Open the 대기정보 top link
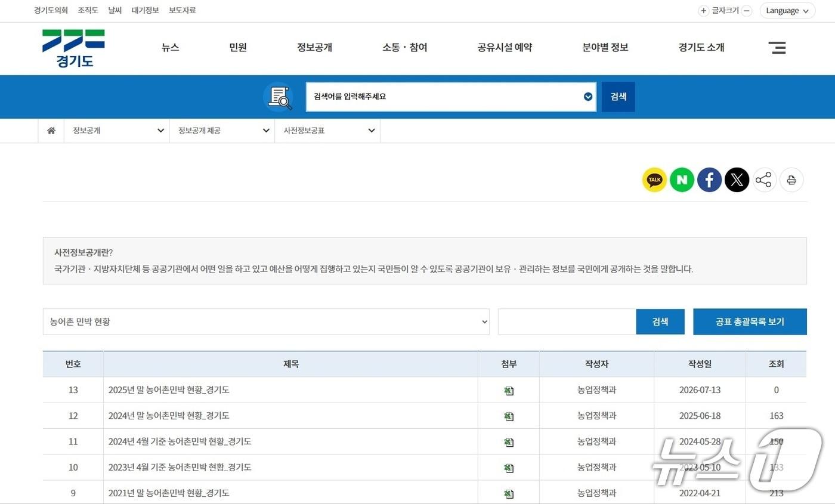 pos(146,10)
